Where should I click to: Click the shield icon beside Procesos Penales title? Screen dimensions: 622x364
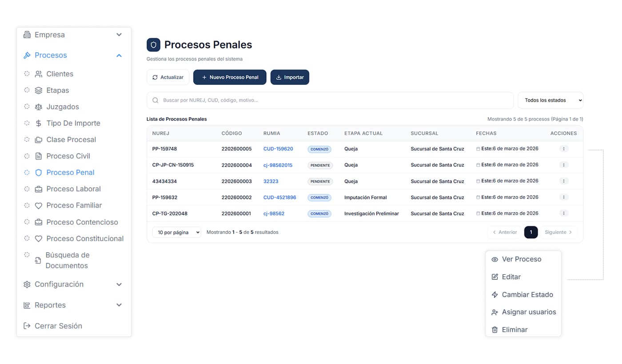[x=153, y=45]
